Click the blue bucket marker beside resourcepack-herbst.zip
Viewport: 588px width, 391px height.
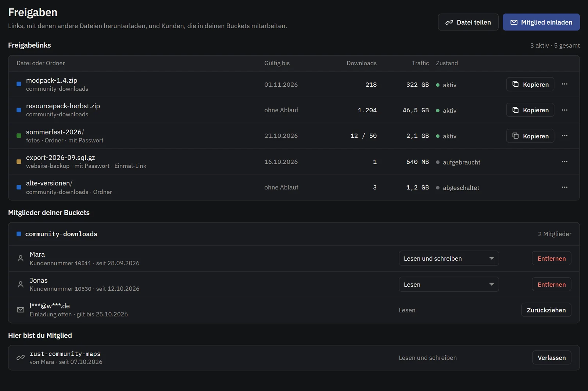[19, 110]
